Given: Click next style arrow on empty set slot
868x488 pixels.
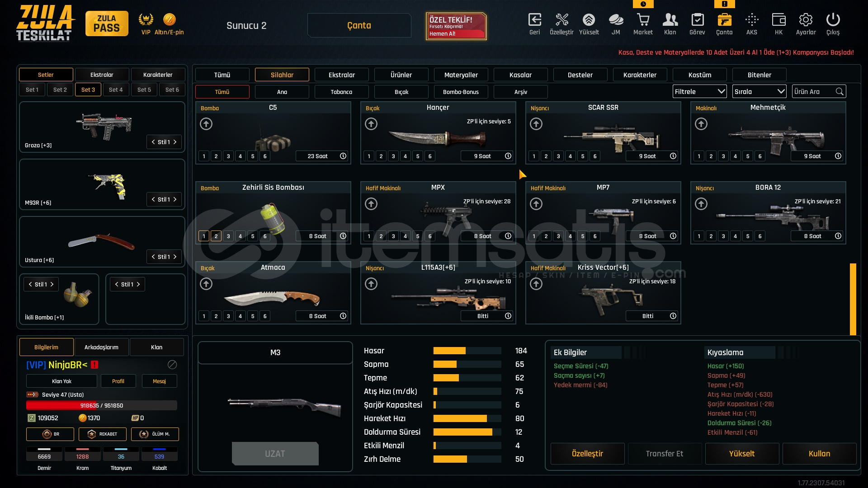Looking at the screenshot, I should point(138,284).
